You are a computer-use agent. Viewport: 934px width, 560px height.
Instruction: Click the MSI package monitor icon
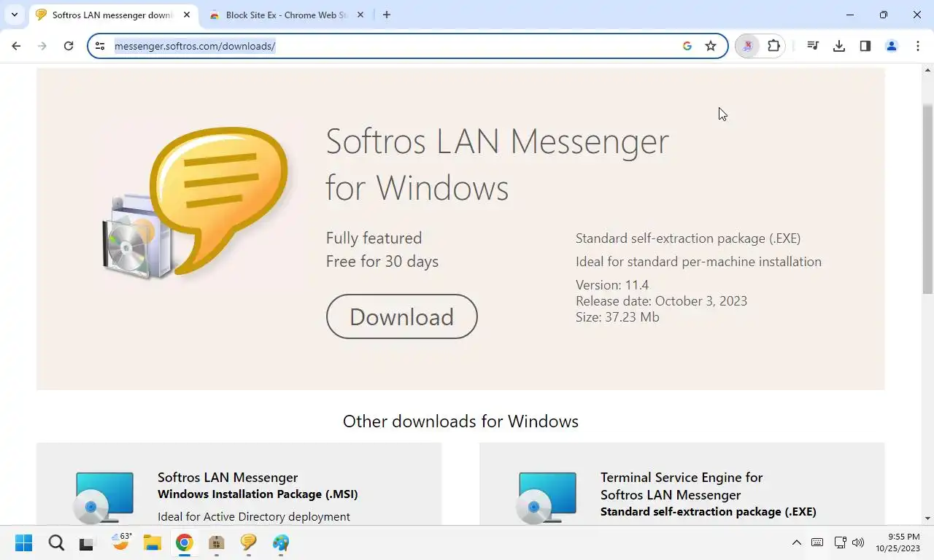tap(104, 498)
